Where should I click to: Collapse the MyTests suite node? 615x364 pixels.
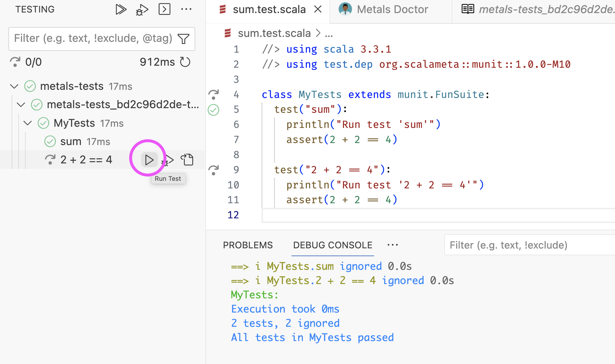tap(28, 123)
